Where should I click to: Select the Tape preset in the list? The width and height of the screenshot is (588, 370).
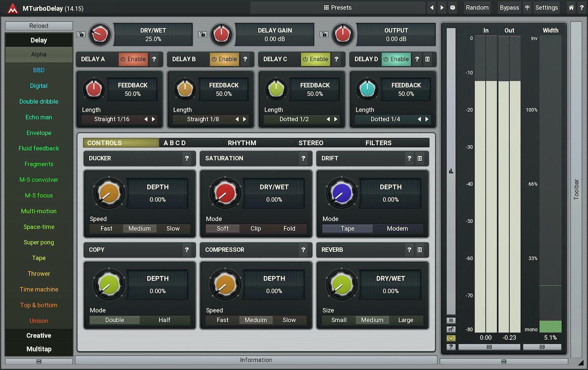click(x=39, y=258)
